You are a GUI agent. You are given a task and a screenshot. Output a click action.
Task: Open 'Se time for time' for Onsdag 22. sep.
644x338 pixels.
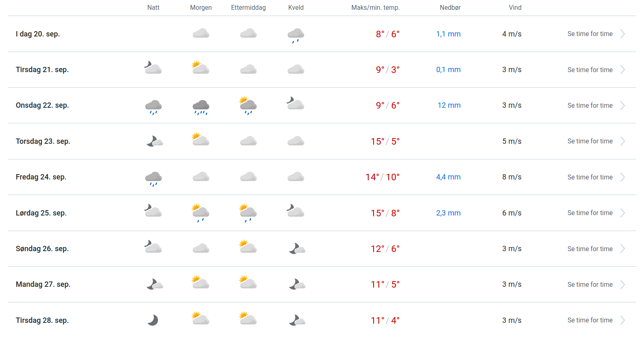[x=590, y=106]
